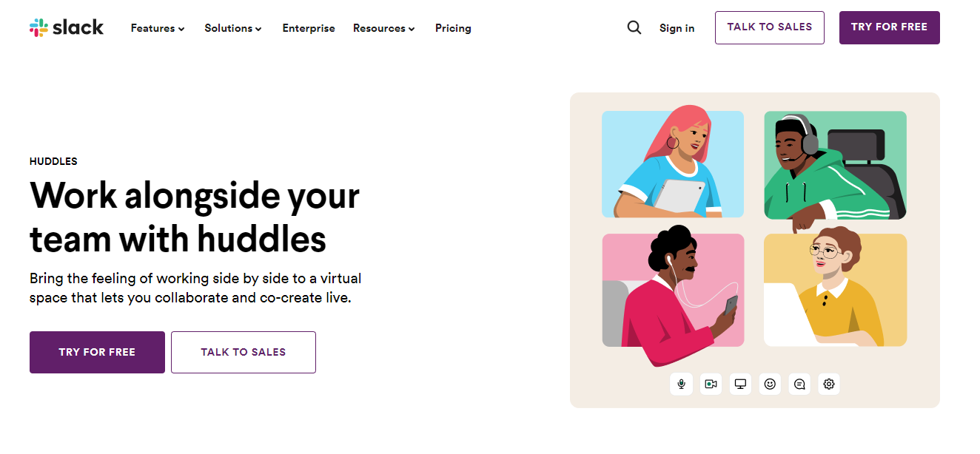980x454 pixels.
Task: Expand the Features dropdown
Action: (x=157, y=28)
